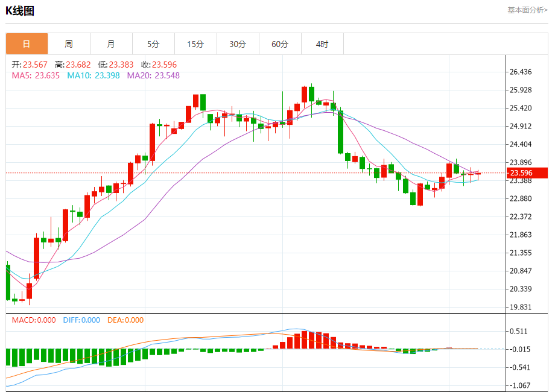Click the MA5: 23.635 label
The width and height of the screenshot is (555, 392).
pyautogui.click(x=36, y=76)
